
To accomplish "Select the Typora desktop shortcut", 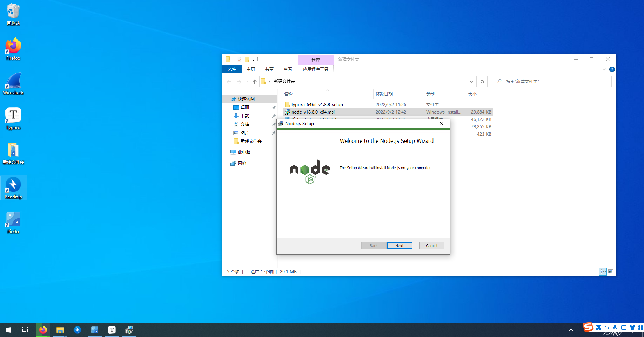I will (13, 118).
